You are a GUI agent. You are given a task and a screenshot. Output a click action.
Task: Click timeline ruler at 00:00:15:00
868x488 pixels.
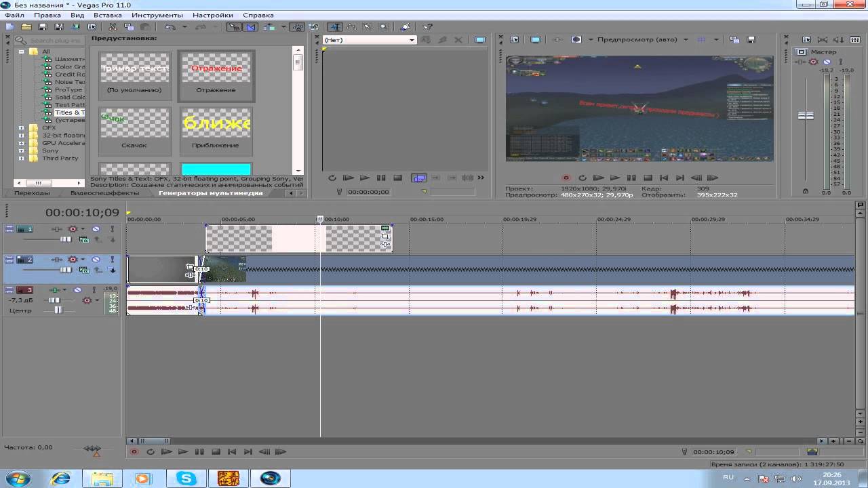pyautogui.click(x=427, y=220)
